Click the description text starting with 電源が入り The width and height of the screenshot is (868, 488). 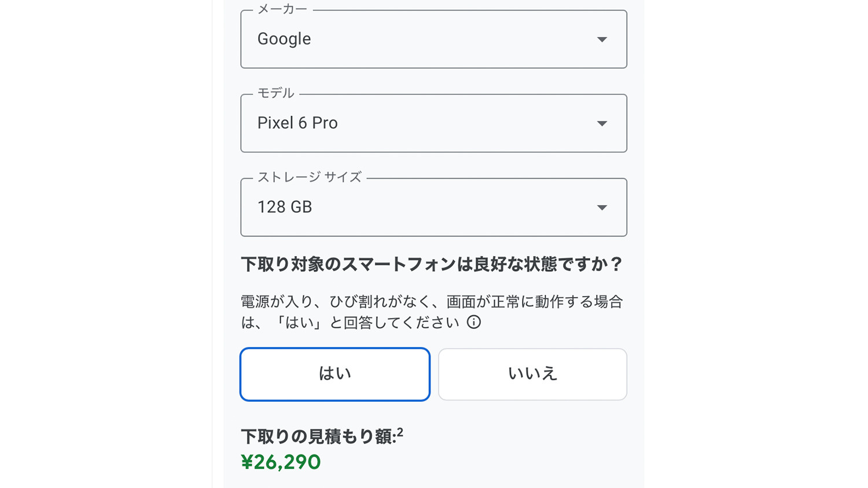[432, 302]
